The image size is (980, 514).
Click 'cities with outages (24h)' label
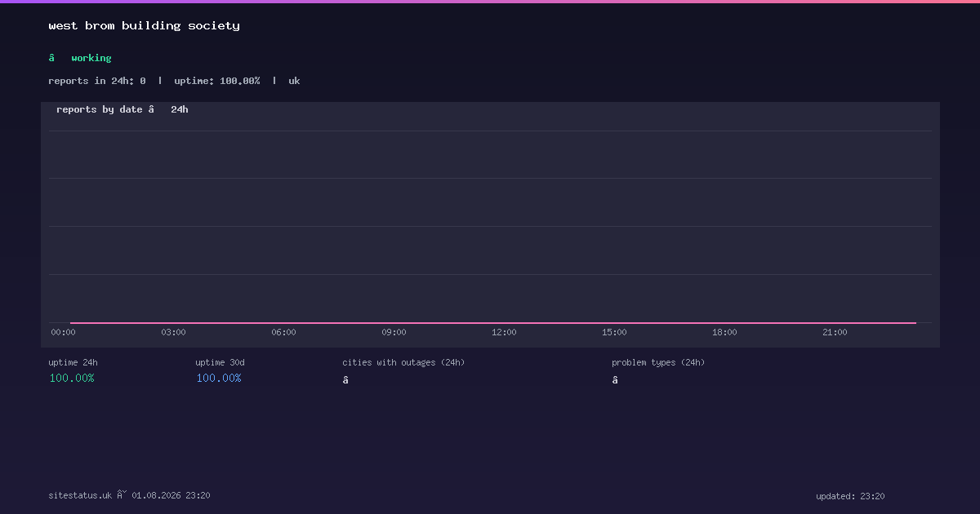(403, 363)
